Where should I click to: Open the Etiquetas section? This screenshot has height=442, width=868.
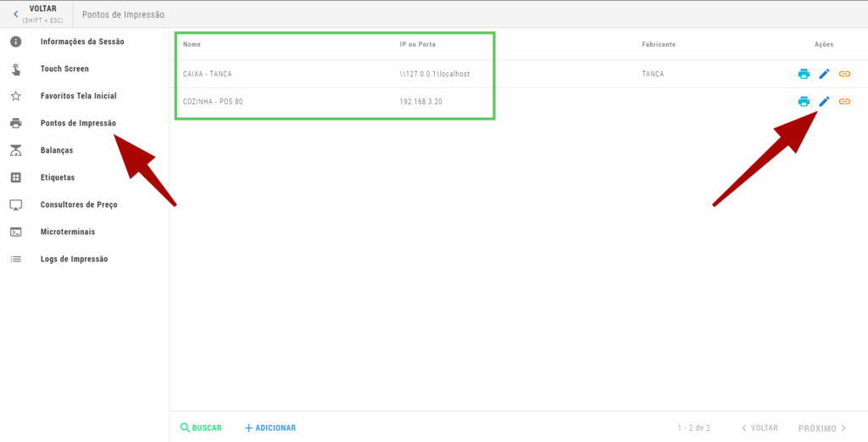pos(58,177)
